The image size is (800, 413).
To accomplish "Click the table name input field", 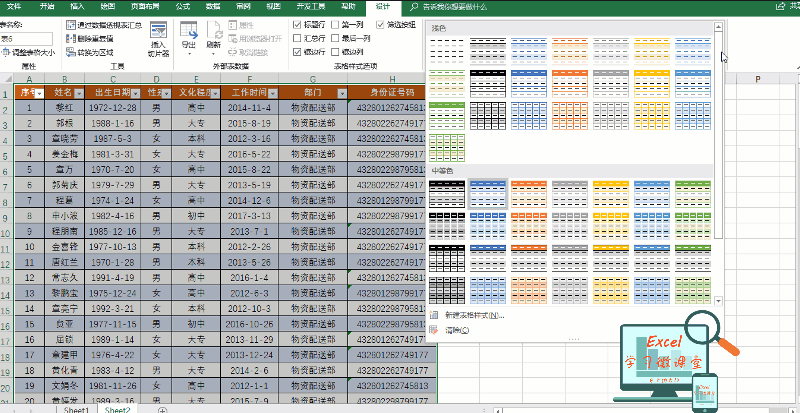I will [x=26, y=39].
